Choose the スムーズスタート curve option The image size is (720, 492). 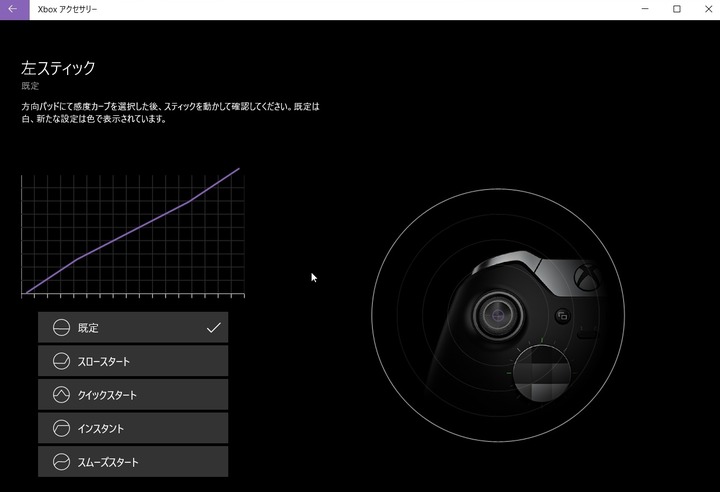[133, 462]
